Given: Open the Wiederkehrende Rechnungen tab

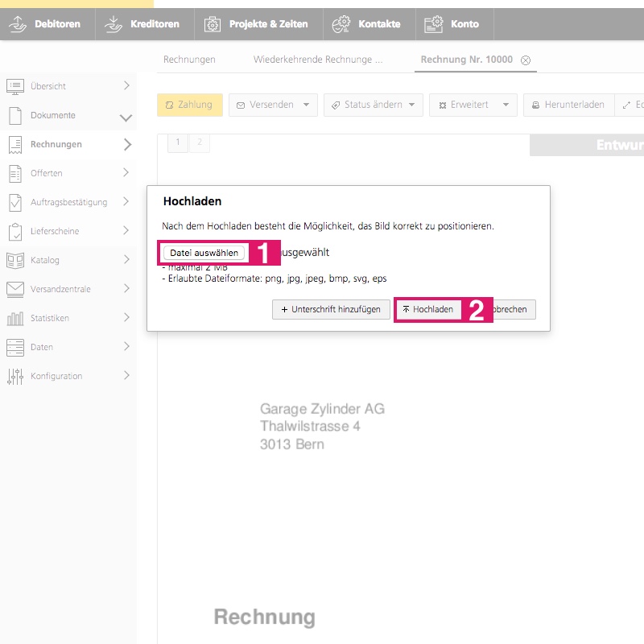Looking at the screenshot, I should click(x=317, y=60).
